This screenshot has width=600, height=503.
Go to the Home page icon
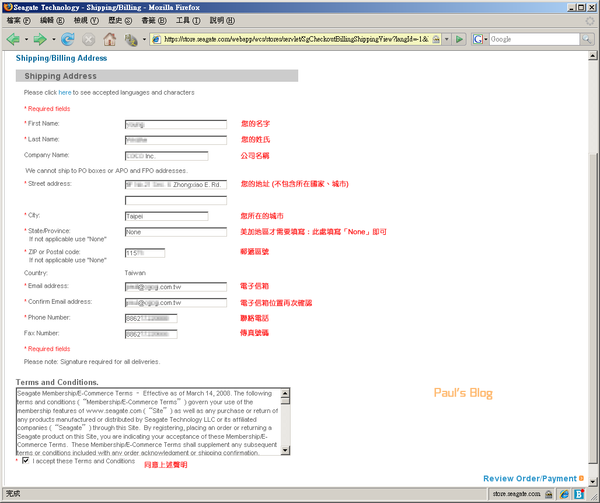[110, 39]
